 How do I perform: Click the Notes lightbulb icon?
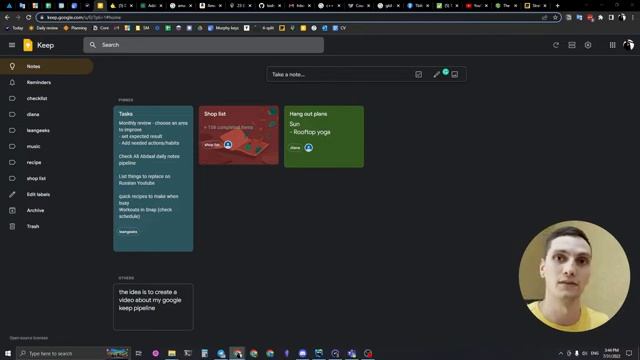[x=12, y=66]
